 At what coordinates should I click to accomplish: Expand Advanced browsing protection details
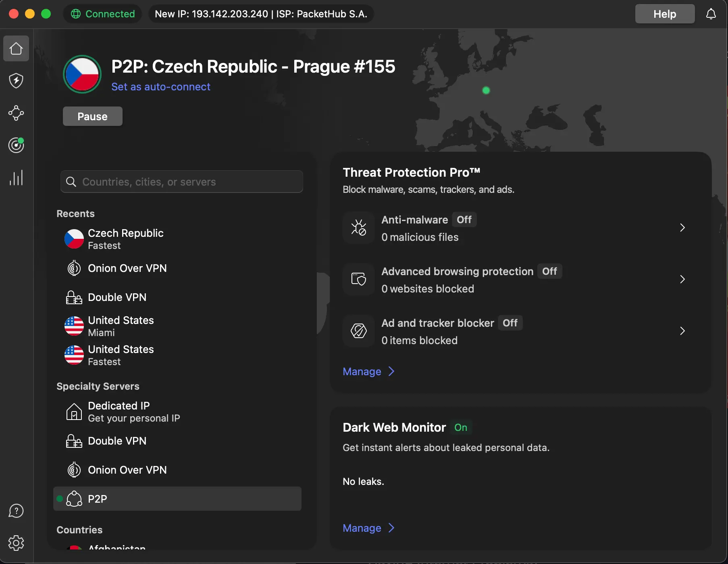(x=682, y=279)
